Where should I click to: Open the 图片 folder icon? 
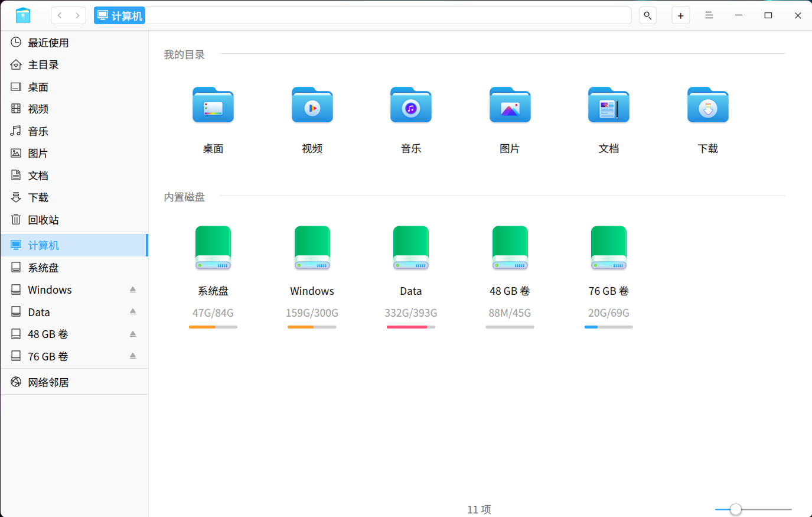coord(510,105)
